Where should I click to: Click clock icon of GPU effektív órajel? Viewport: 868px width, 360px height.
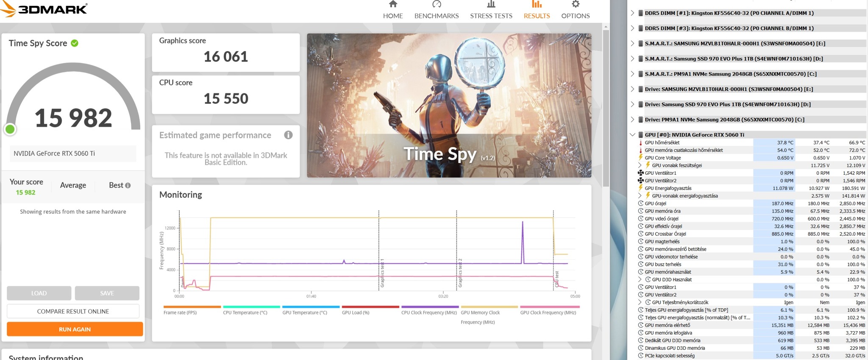click(640, 226)
